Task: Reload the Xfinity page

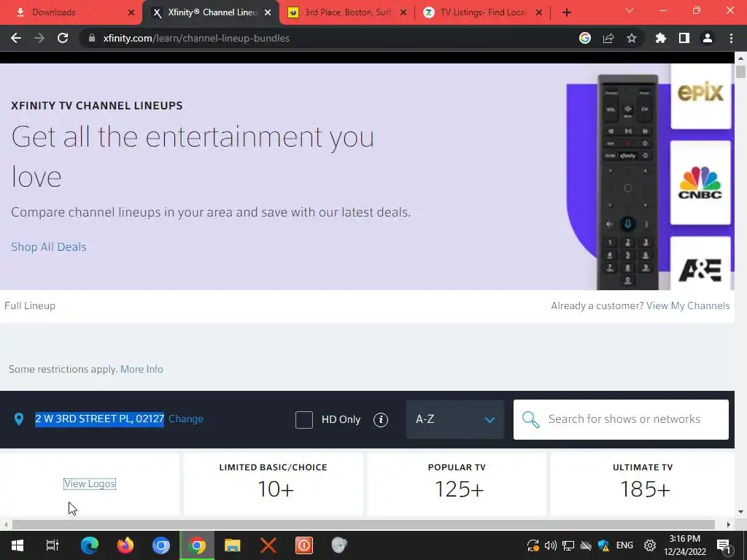Action: tap(63, 38)
